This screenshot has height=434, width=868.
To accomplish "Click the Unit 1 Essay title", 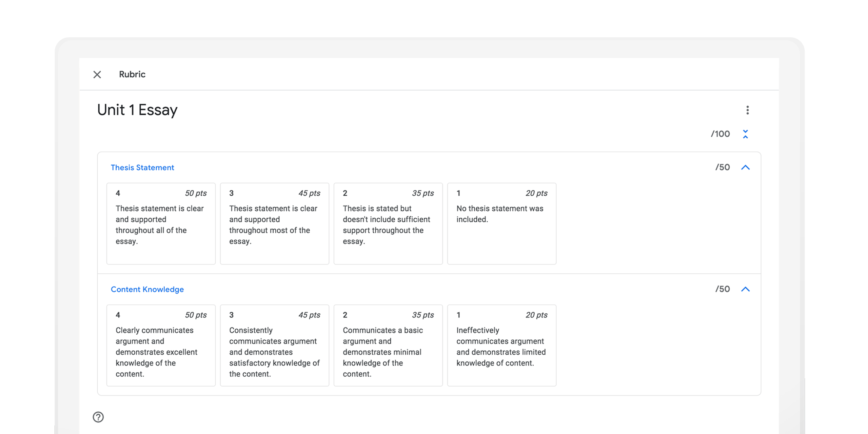I will click(137, 110).
